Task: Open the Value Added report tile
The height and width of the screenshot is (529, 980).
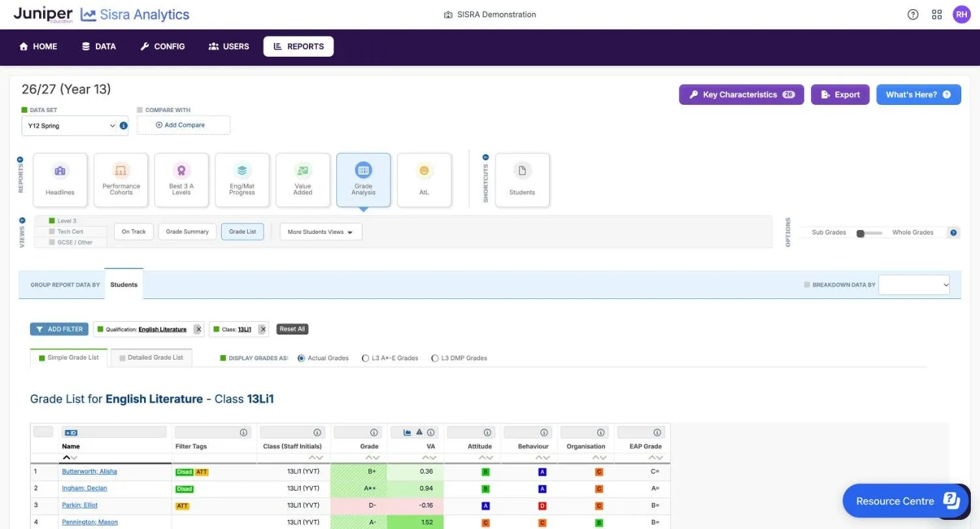Action: (x=303, y=180)
